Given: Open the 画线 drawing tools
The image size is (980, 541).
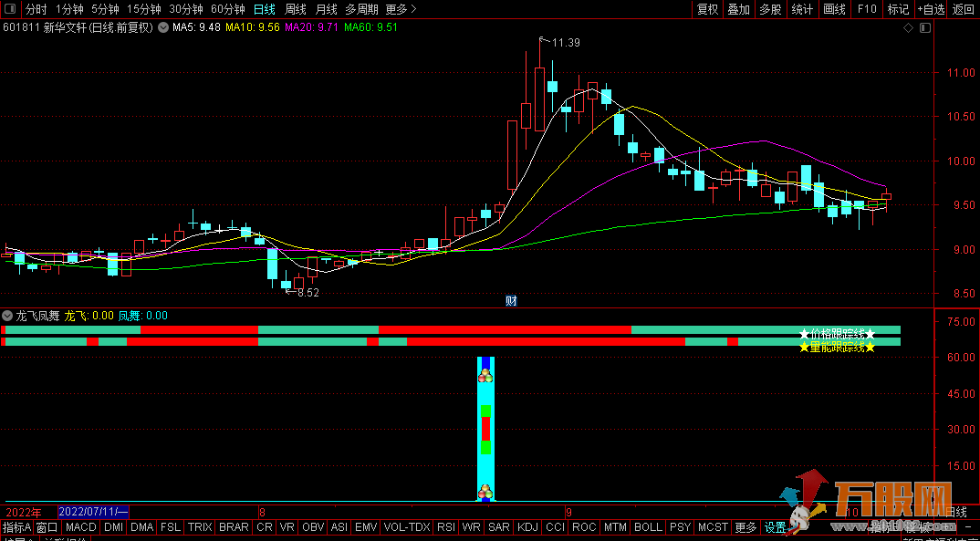Looking at the screenshot, I should point(834,9).
